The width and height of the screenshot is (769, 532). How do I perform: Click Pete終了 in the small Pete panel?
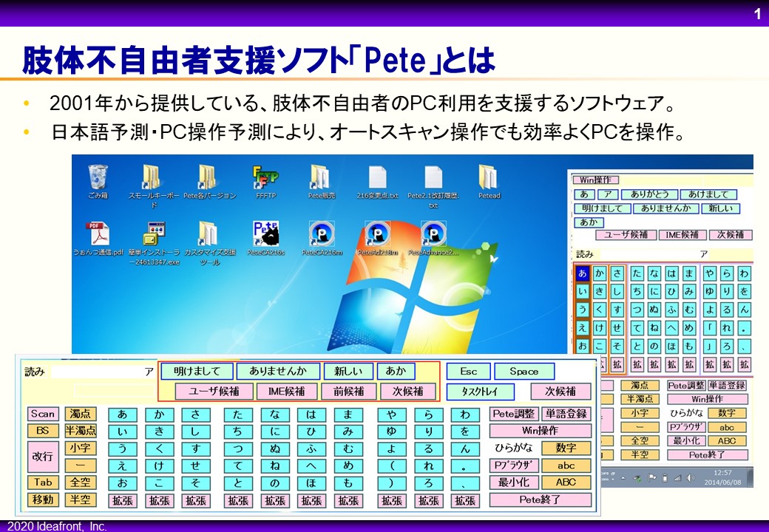pos(707,454)
